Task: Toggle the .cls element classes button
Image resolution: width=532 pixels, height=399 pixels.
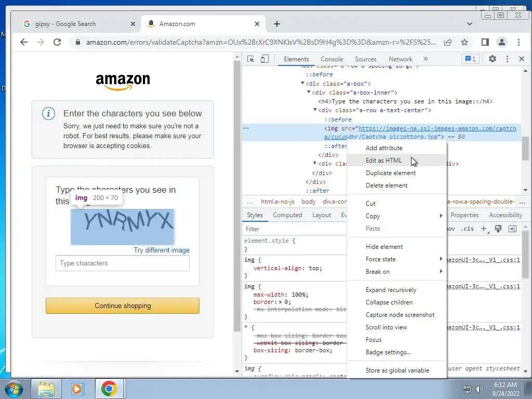Action: tap(467, 229)
